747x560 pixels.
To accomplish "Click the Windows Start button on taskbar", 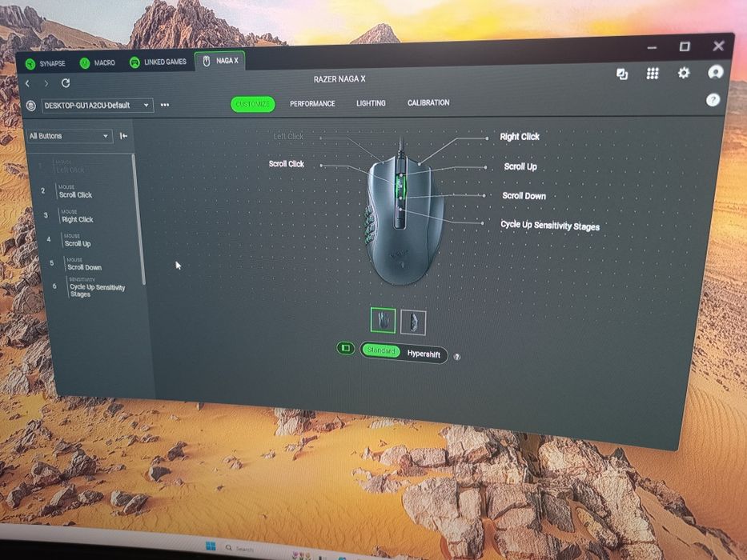I will 211,546.
